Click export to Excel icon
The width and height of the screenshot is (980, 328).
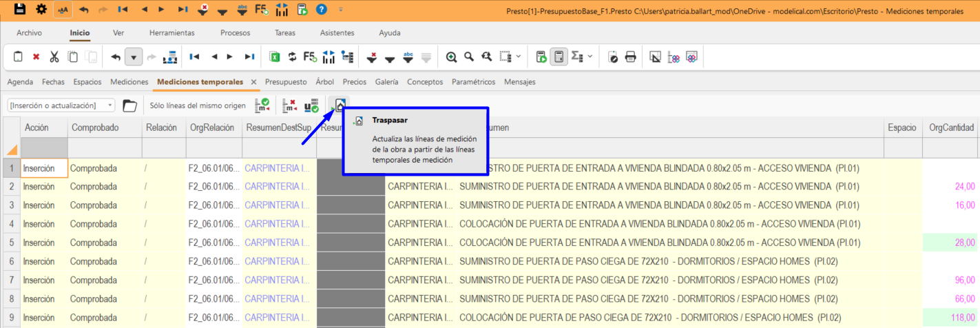click(x=274, y=57)
